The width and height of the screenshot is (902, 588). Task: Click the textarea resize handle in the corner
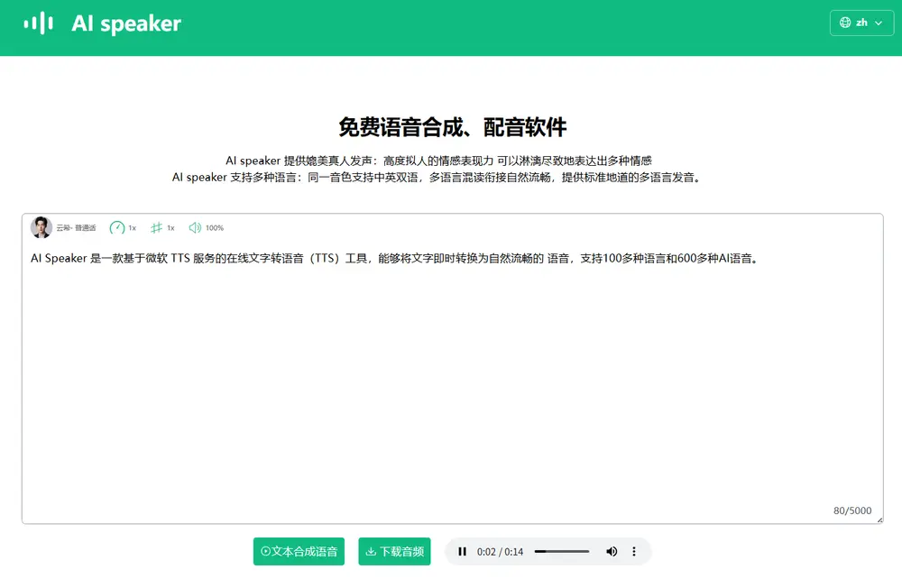(x=879, y=519)
